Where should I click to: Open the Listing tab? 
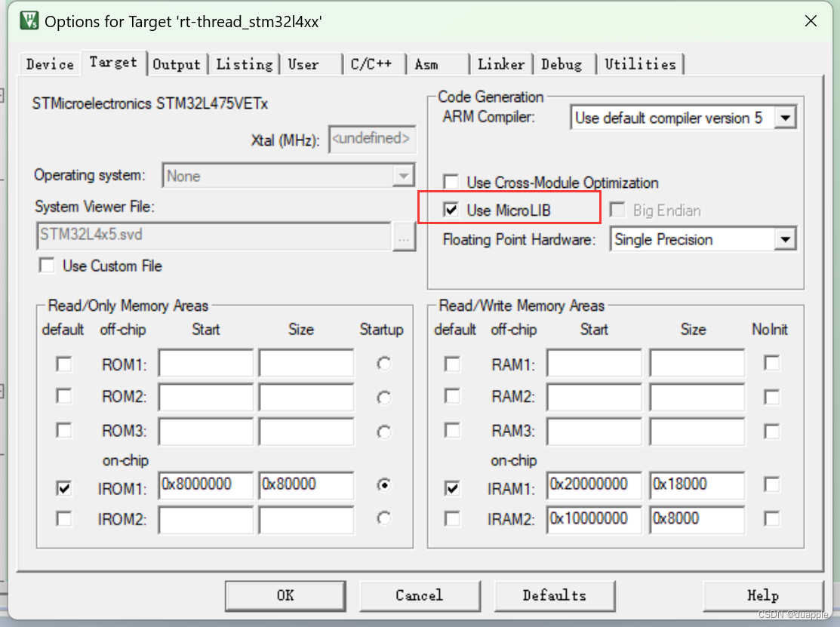pos(245,65)
